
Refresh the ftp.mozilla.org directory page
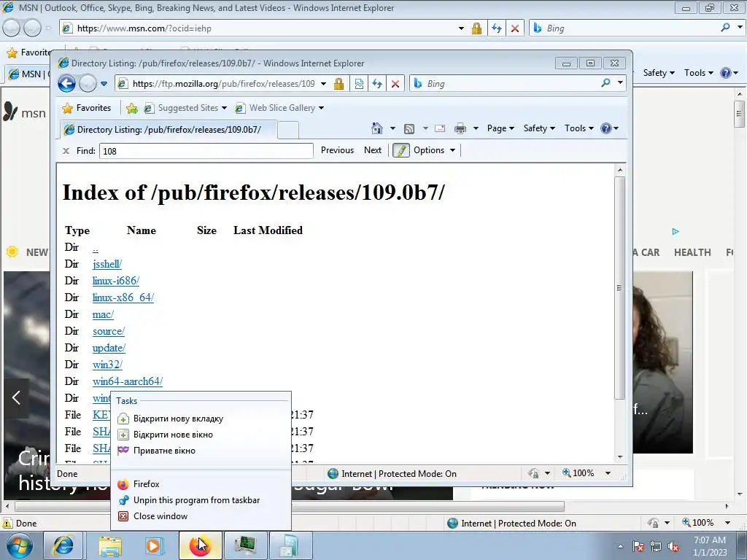[377, 84]
